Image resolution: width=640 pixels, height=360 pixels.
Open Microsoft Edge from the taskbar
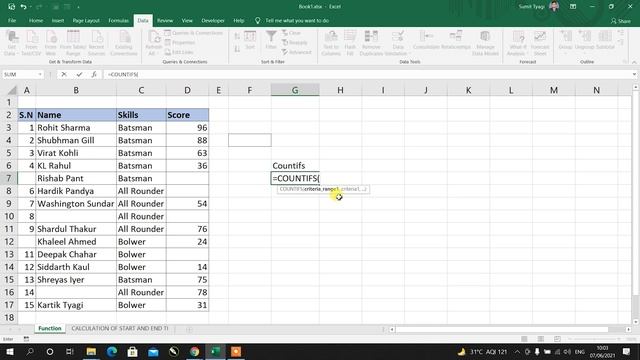point(112,351)
